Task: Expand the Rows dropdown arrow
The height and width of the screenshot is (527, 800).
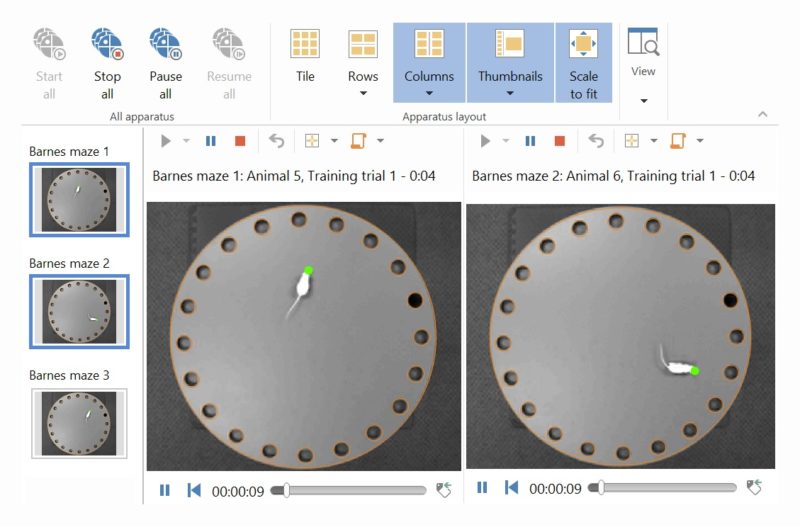Action: point(363,93)
